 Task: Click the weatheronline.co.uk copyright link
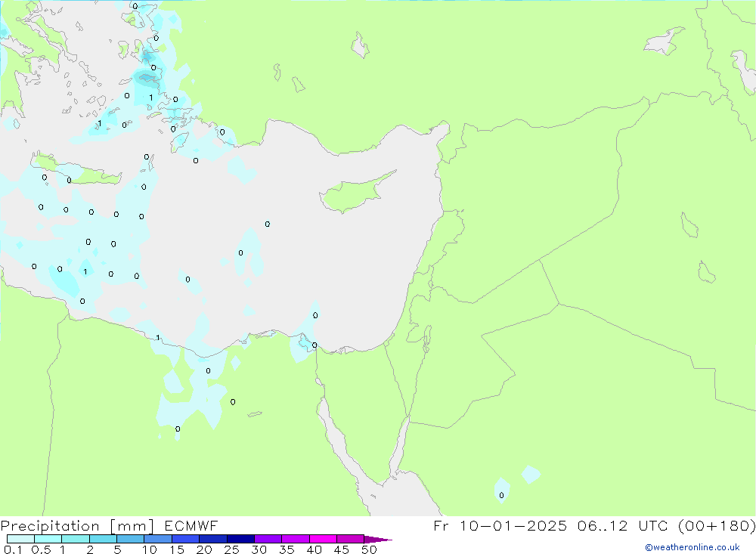pyautogui.click(x=692, y=547)
